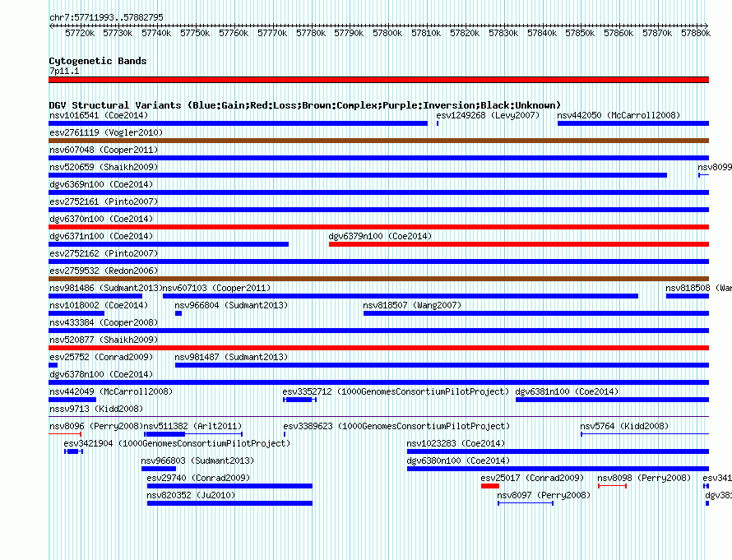Click the tiny esv1249268 marker glyph
This screenshot has height=560, width=732.
[438, 123]
